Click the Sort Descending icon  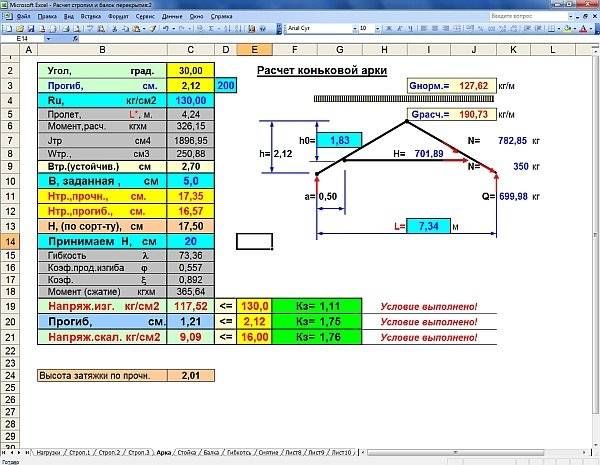pyautogui.click(x=237, y=29)
